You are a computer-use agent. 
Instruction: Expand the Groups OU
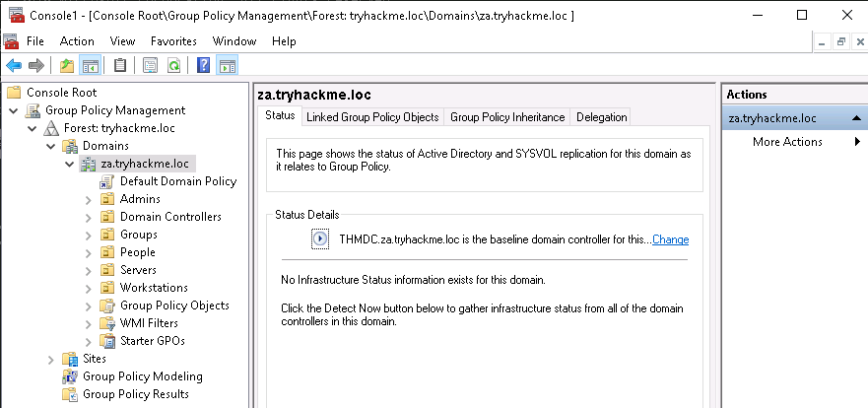click(x=89, y=235)
